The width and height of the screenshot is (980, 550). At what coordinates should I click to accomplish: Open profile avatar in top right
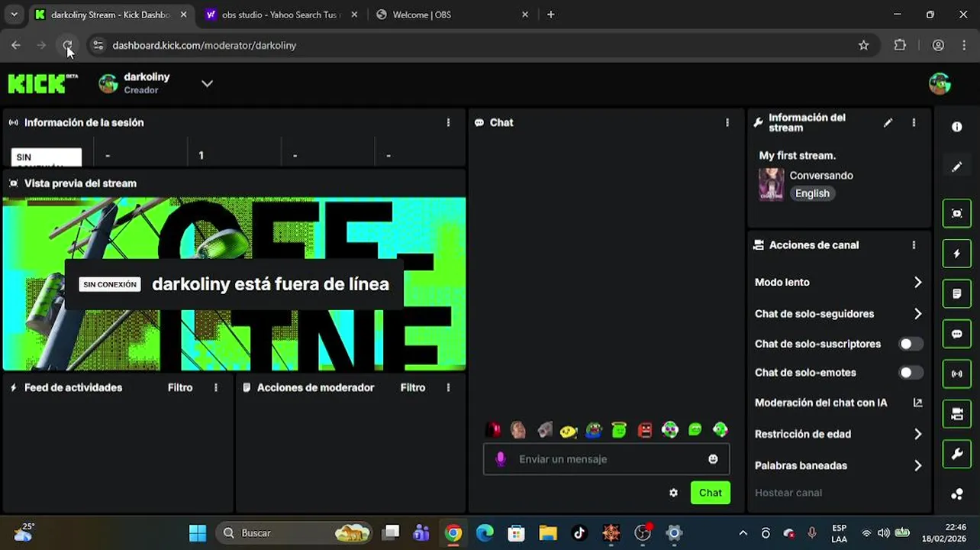tap(940, 83)
